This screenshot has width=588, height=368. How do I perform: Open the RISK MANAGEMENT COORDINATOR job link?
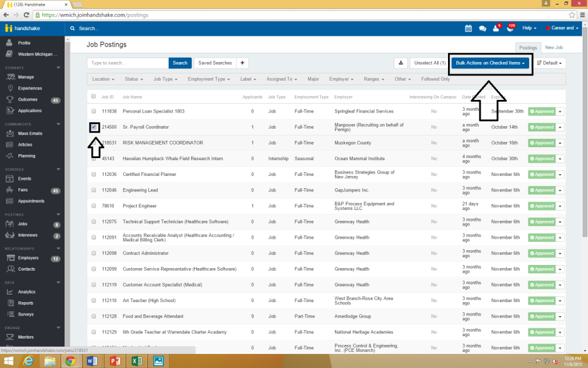click(163, 143)
